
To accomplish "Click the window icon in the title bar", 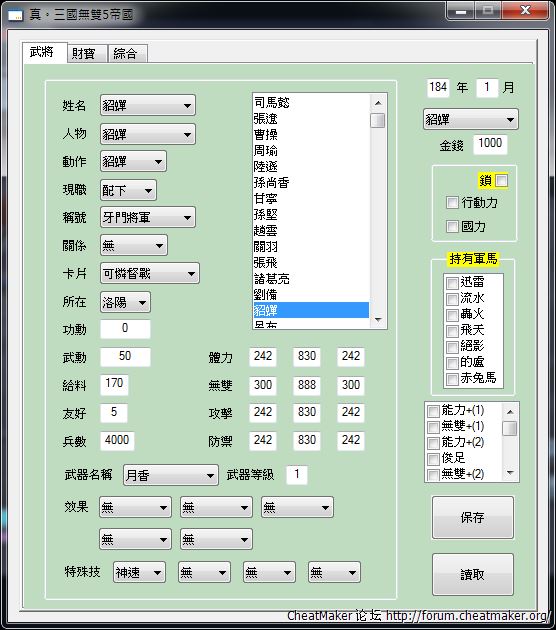I will click(x=15, y=15).
